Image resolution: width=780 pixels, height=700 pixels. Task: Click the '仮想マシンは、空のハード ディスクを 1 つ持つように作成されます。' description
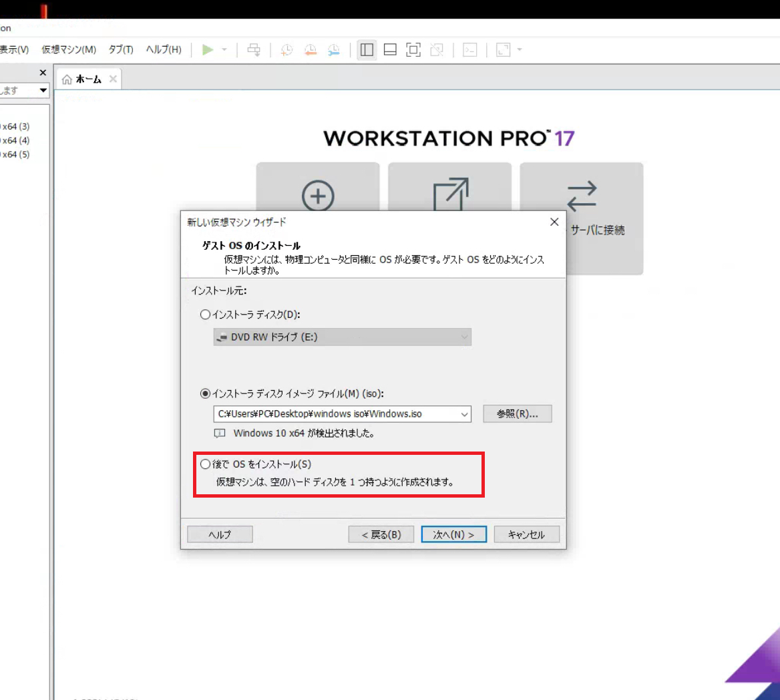point(335,482)
